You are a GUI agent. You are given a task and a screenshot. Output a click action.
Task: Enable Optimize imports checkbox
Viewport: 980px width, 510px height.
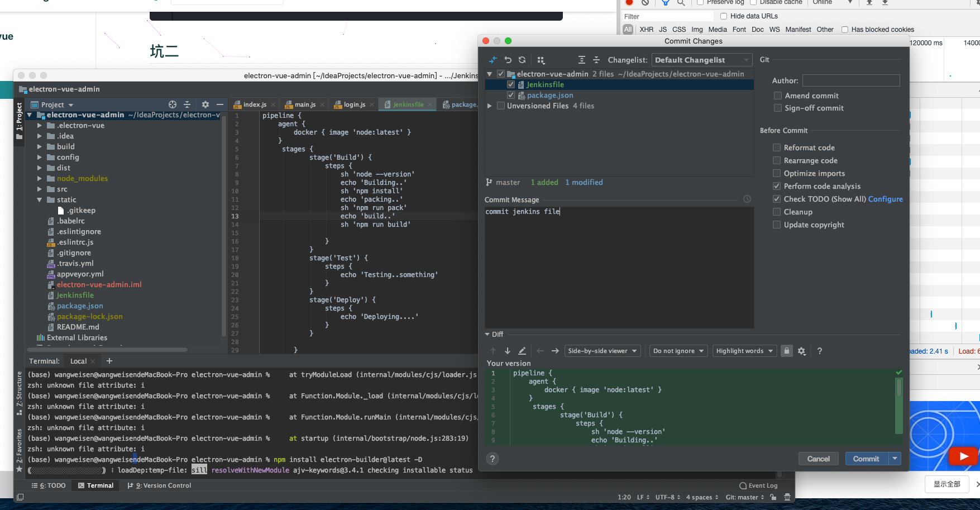coord(777,173)
